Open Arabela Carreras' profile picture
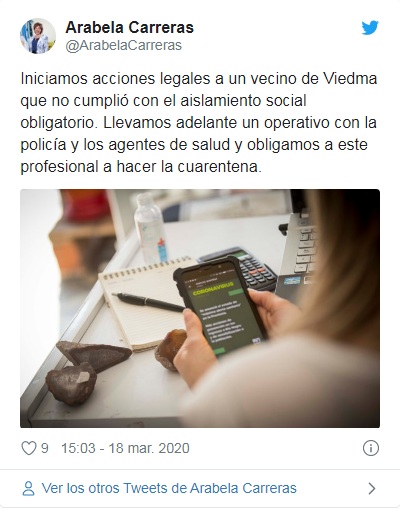 tap(38, 36)
